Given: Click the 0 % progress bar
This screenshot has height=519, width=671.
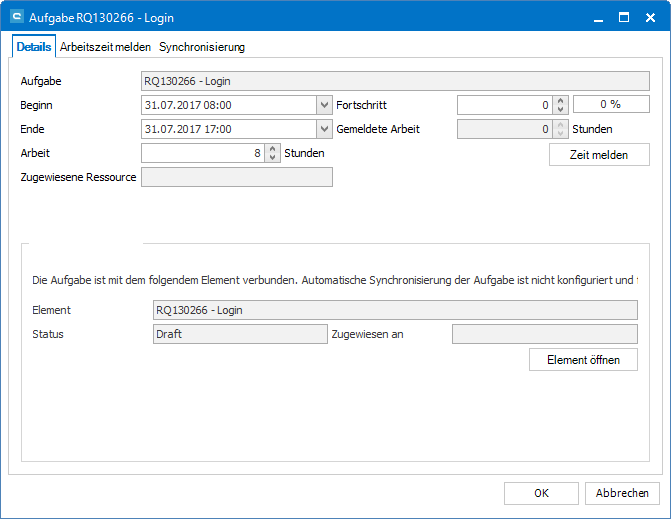Looking at the screenshot, I should click(x=611, y=104).
